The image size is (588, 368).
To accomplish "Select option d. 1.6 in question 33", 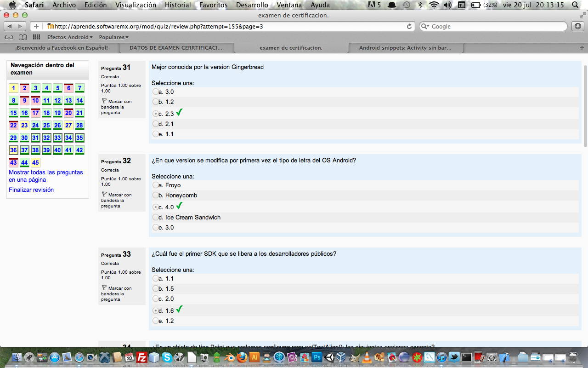I will click(155, 310).
